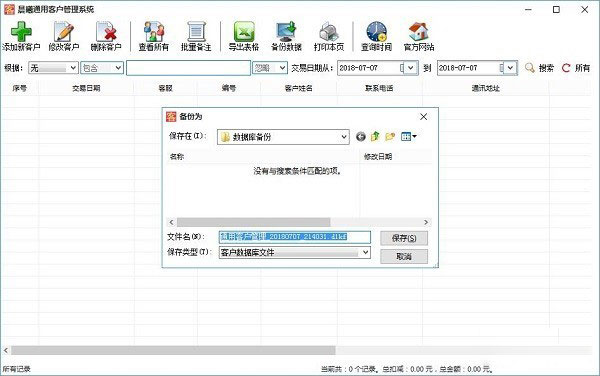
Task: Click the 保存(S) button
Action: [404, 238]
